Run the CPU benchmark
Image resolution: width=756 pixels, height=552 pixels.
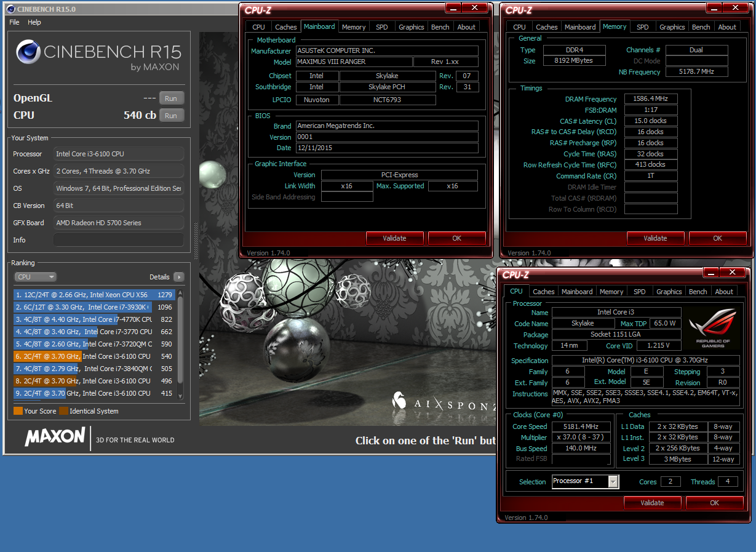coord(171,116)
